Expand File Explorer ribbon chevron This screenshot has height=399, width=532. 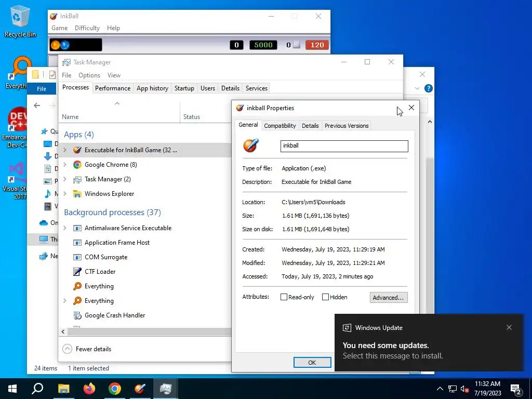click(417, 88)
